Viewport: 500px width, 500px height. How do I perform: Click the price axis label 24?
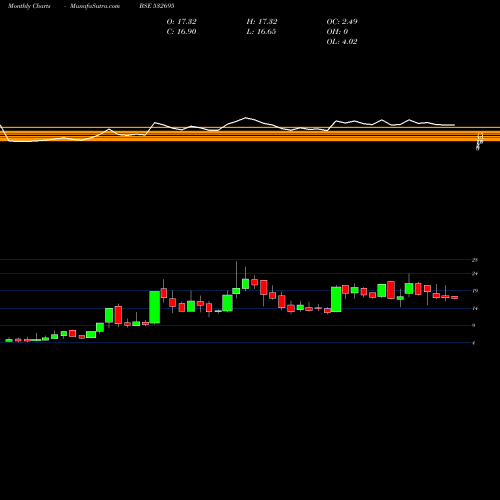click(x=475, y=274)
